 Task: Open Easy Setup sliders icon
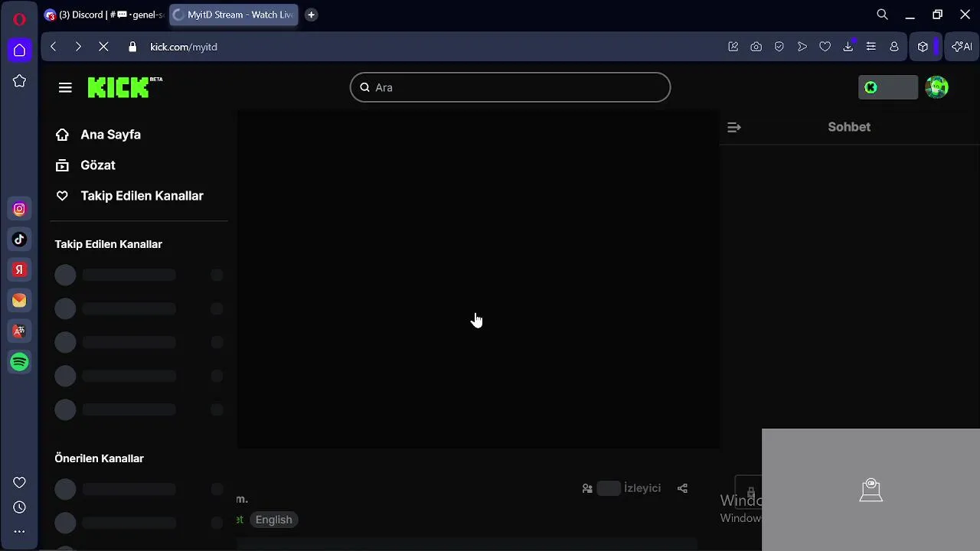[871, 47]
